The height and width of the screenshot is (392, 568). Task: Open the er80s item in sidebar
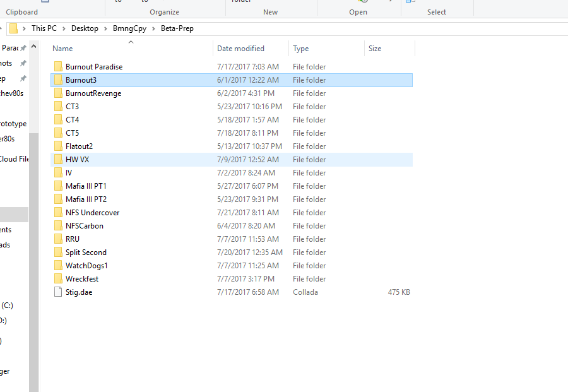[x=7, y=139]
